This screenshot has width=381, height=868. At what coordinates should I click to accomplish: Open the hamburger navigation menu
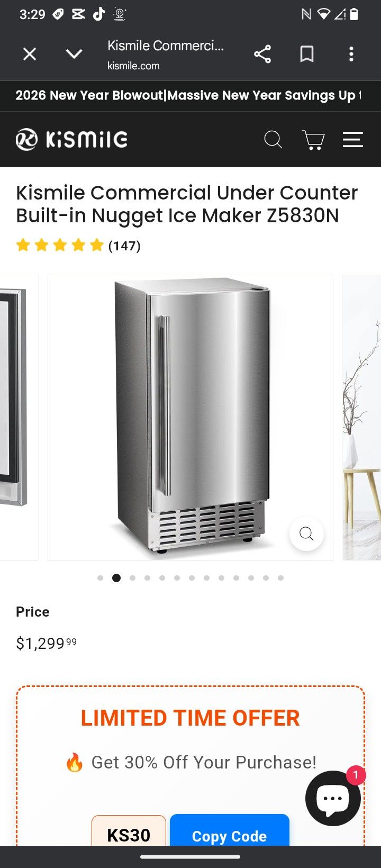tap(352, 139)
